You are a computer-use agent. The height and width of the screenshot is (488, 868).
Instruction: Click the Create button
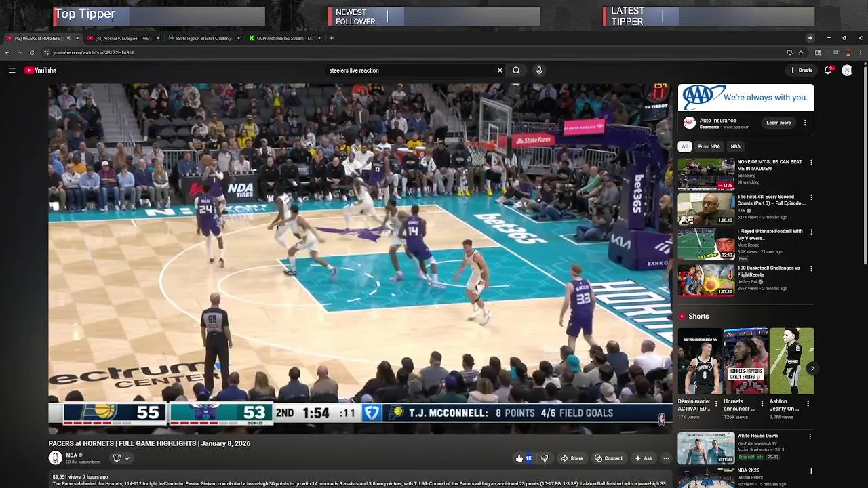tap(801, 70)
